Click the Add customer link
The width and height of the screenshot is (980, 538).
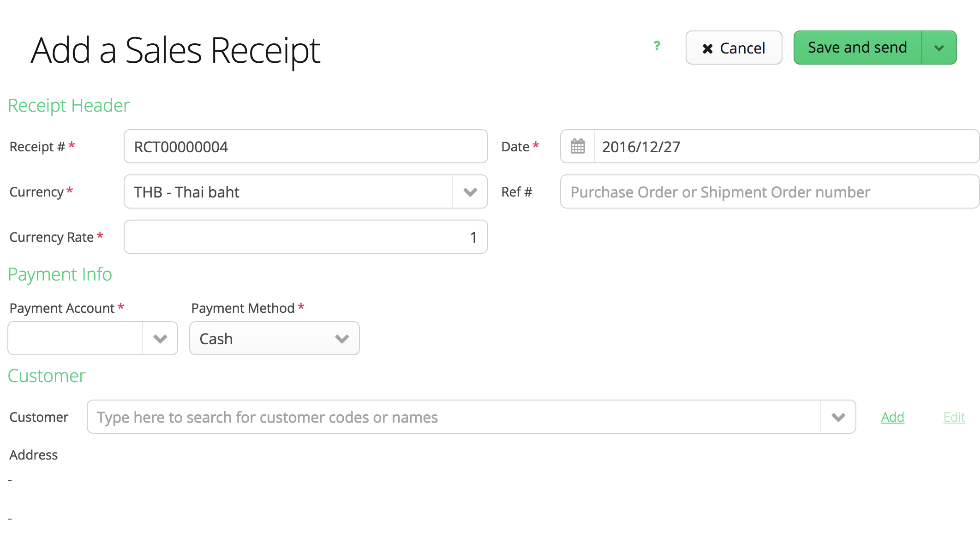(x=892, y=417)
